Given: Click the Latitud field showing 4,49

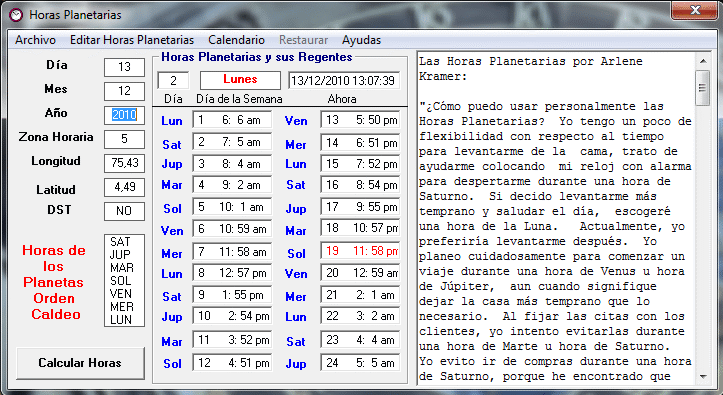Looking at the screenshot, I should (x=124, y=187).
